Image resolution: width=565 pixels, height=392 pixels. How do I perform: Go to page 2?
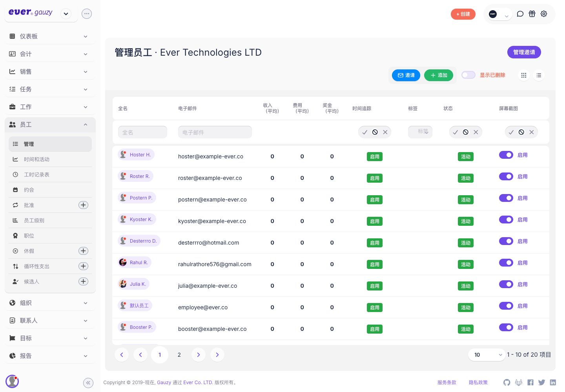click(179, 355)
